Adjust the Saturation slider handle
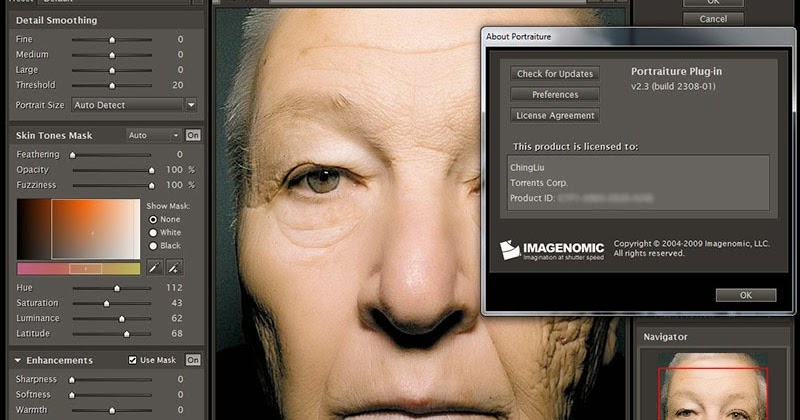Image resolution: width=800 pixels, height=420 pixels. point(107,304)
